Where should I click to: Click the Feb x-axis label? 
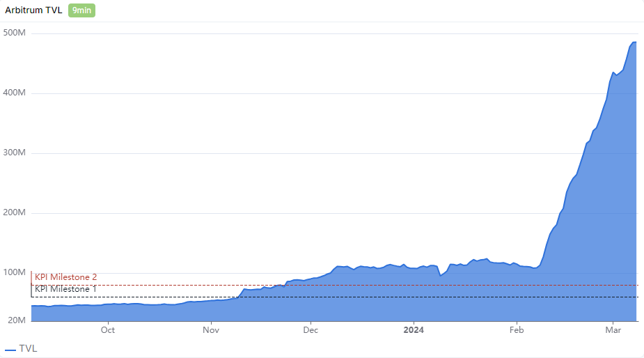(x=517, y=330)
